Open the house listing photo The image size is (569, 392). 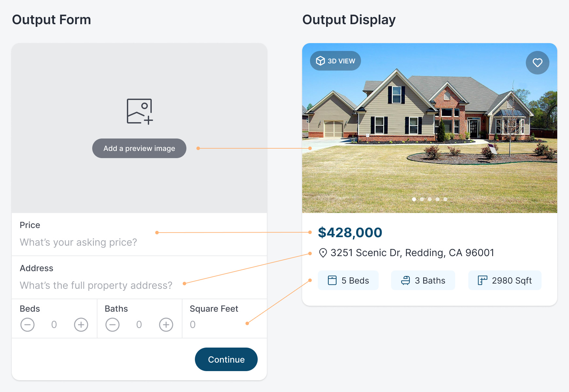[x=429, y=131]
